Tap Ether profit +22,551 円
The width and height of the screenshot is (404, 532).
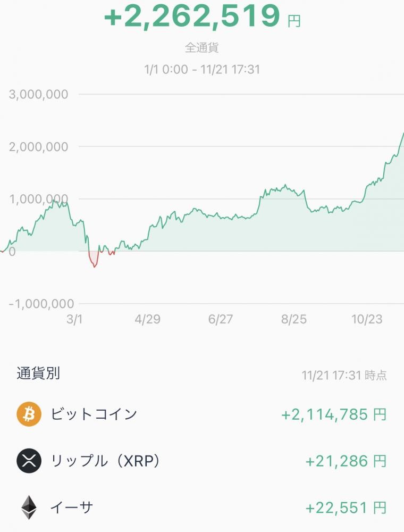click(x=346, y=508)
